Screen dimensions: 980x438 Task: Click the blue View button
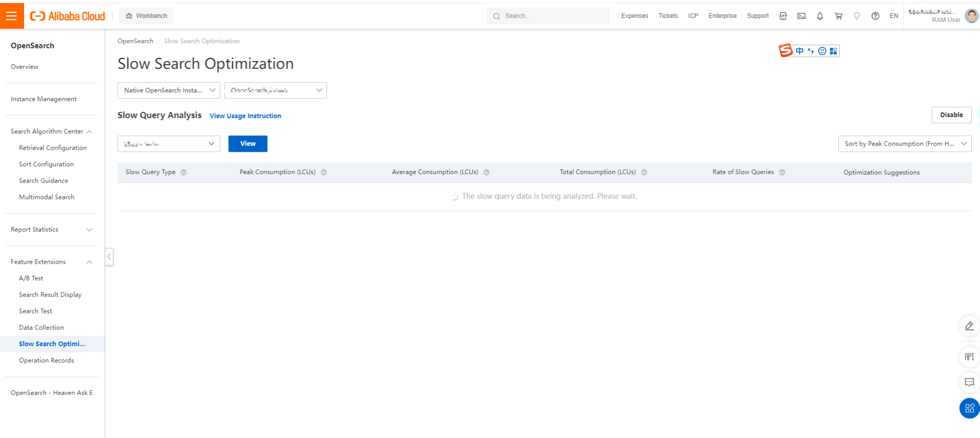point(248,144)
